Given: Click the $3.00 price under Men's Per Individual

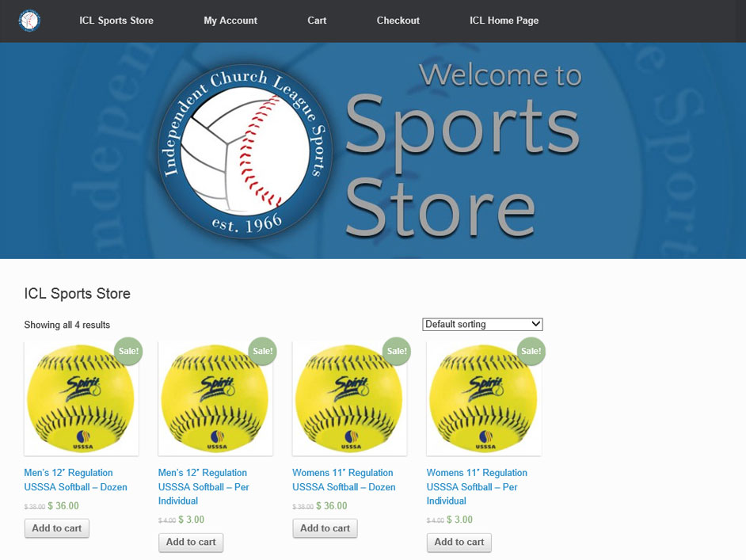Looking at the screenshot, I should pos(192,520).
